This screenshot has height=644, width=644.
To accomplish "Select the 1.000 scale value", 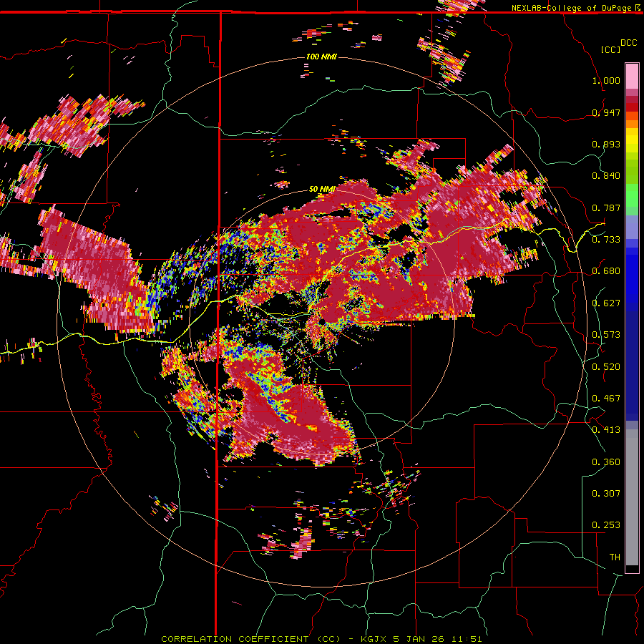I will pyautogui.click(x=606, y=80).
